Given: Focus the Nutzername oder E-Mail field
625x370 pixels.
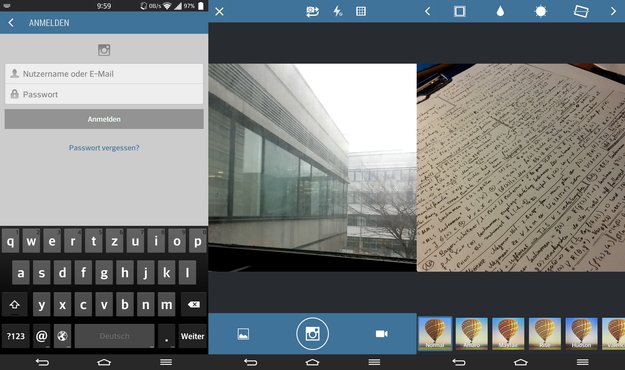Looking at the screenshot, I should pyautogui.click(x=104, y=74).
